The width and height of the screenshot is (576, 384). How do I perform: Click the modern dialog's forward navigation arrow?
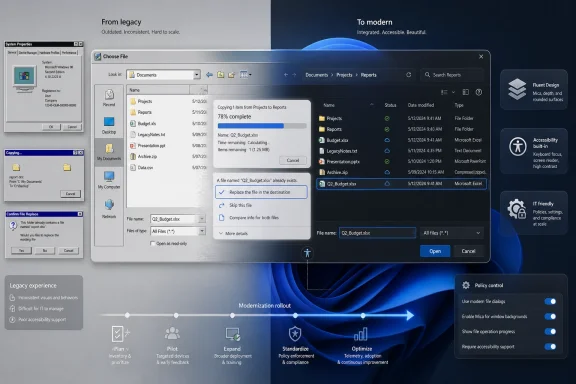pyautogui.click(x=294, y=75)
